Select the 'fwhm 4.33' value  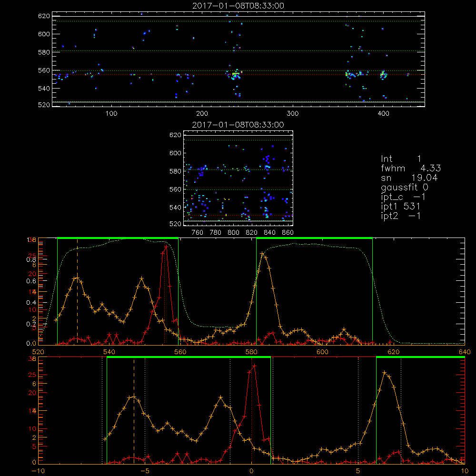411,168
